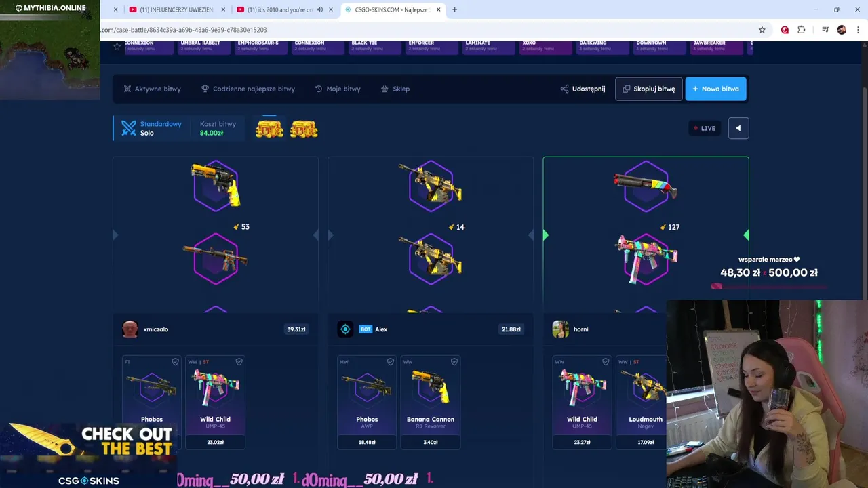Bookmark this page with star icon
This screenshot has width=868, height=488.
click(762, 30)
